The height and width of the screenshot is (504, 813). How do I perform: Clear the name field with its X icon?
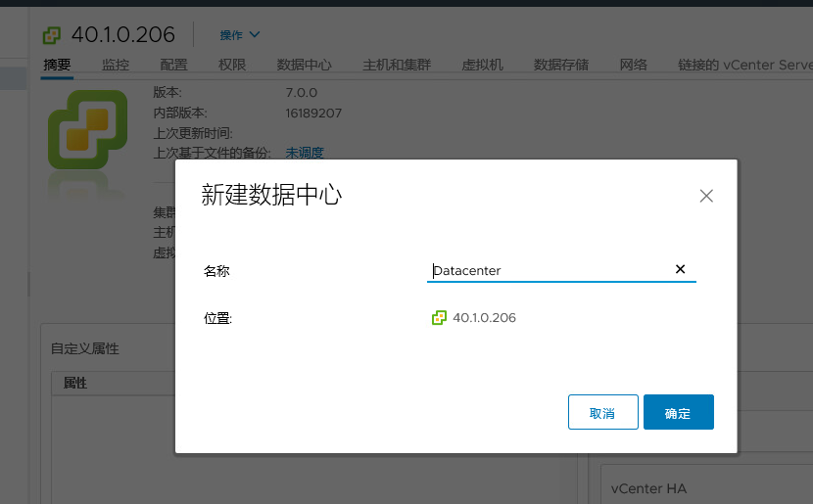pos(680,269)
